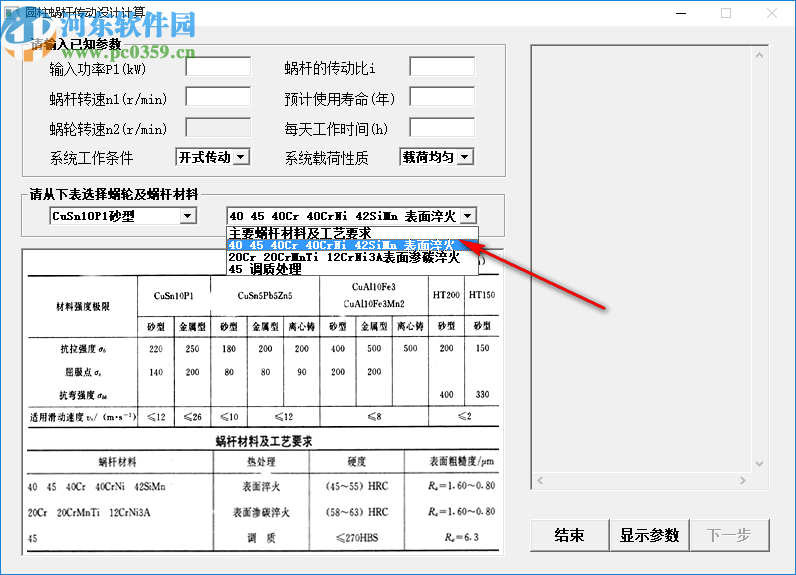The width and height of the screenshot is (796, 575).
Task: Click the 输入功率P1(kW) input field
Action: (218, 66)
